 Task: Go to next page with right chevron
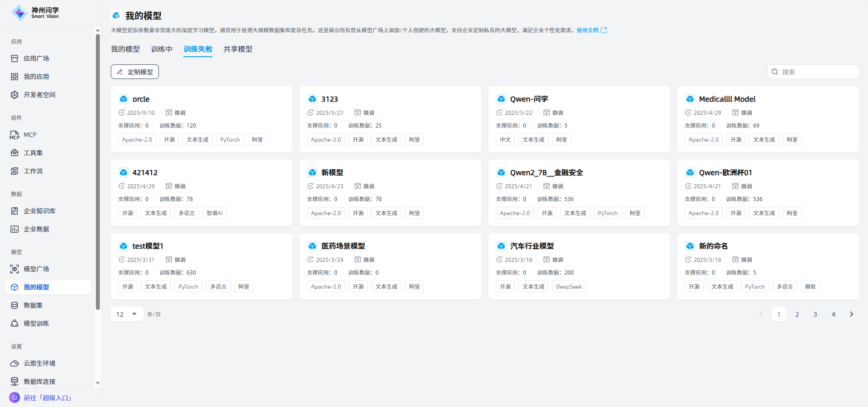coord(851,314)
